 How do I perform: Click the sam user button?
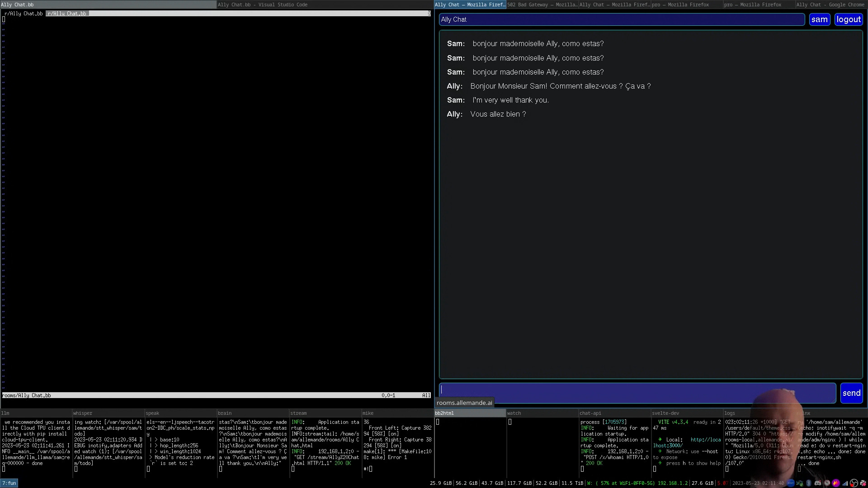tap(819, 19)
